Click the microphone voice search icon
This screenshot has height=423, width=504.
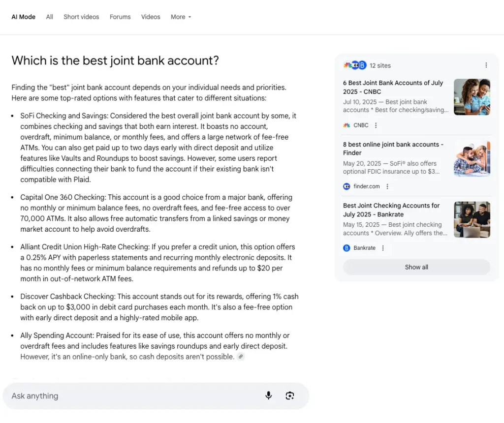click(268, 395)
